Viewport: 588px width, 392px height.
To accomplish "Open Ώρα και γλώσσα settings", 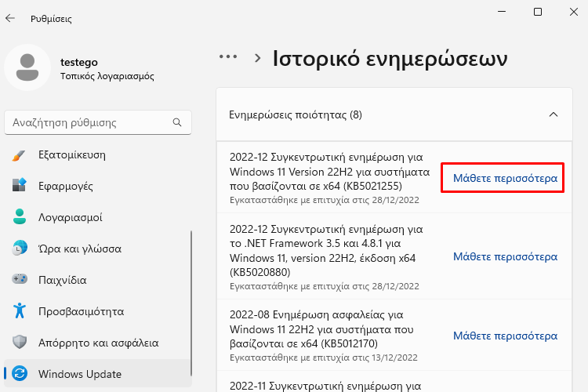I will point(97,249).
